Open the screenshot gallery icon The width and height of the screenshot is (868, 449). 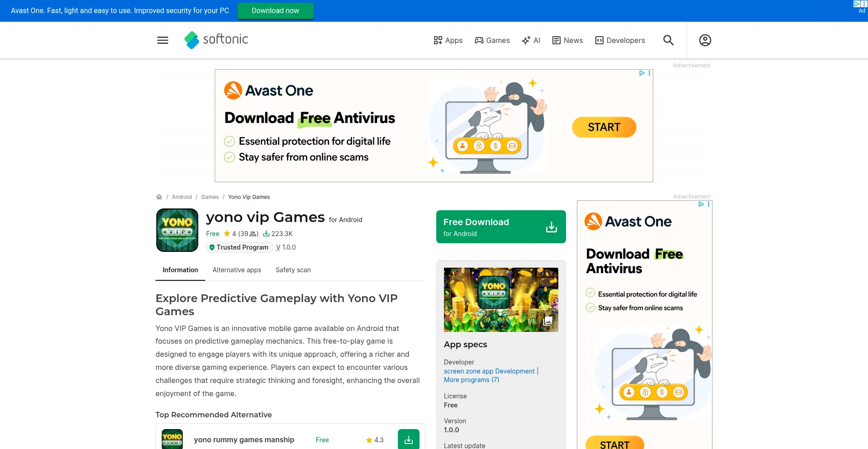click(x=547, y=321)
